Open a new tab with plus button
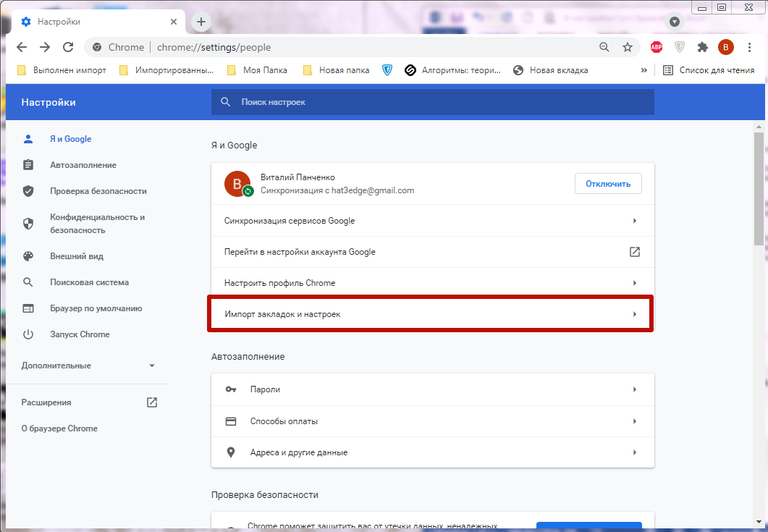Viewport: 768px width, 532px height. pyautogui.click(x=201, y=22)
